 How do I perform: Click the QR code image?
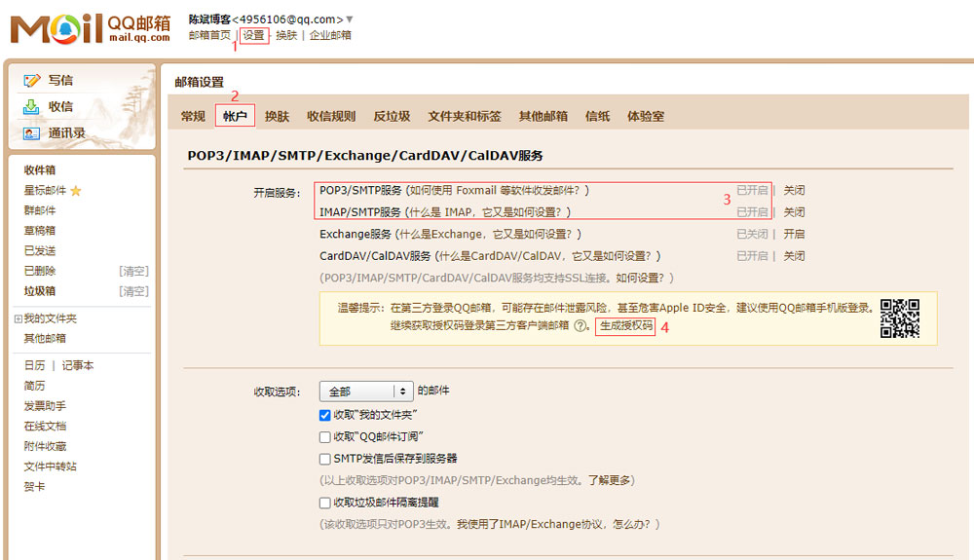(899, 318)
